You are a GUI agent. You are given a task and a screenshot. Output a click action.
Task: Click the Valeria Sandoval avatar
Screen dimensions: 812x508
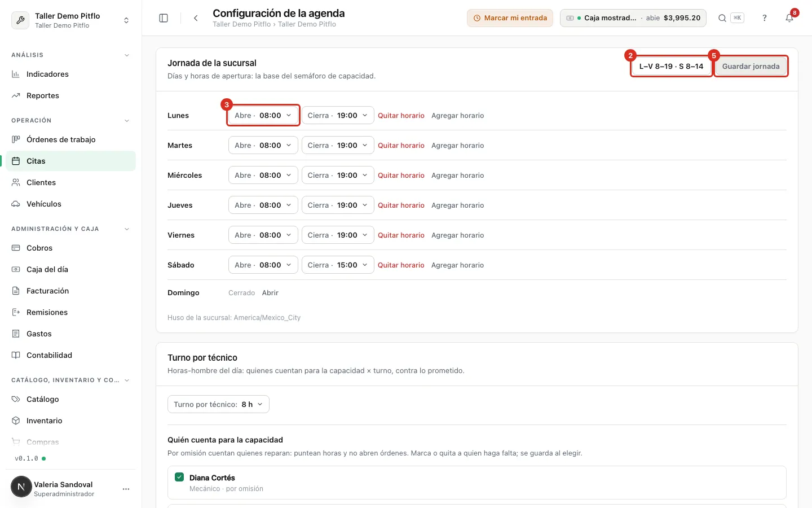click(x=21, y=487)
